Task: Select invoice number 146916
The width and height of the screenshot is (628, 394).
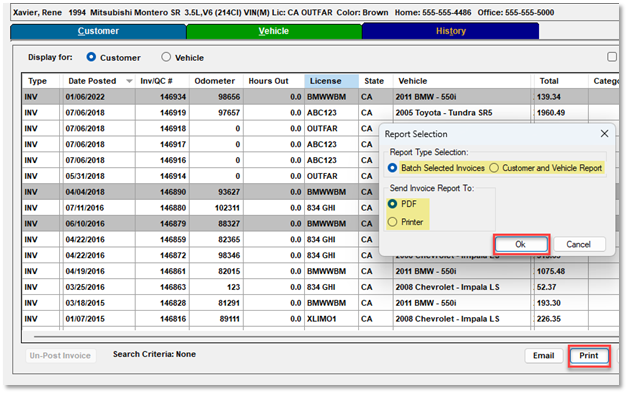Action: [x=173, y=160]
